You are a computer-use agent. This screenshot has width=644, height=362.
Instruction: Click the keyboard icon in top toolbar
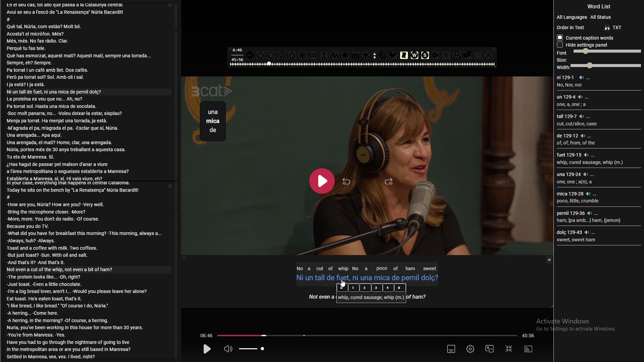[x=356, y=55]
